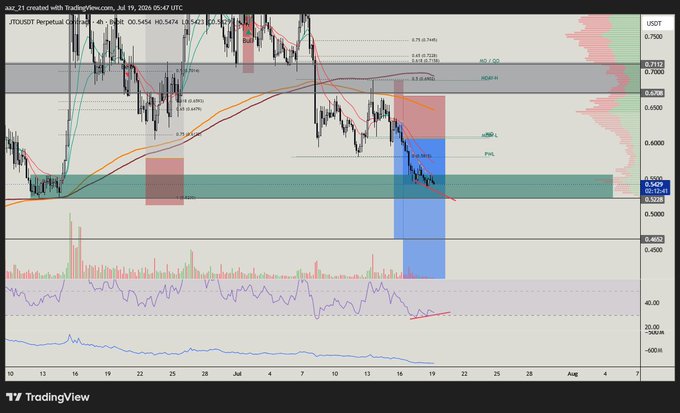Image resolution: width=680 pixels, height=413 pixels.
Task: Click the -600M indicator scale label
Action: click(x=654, y=351)
